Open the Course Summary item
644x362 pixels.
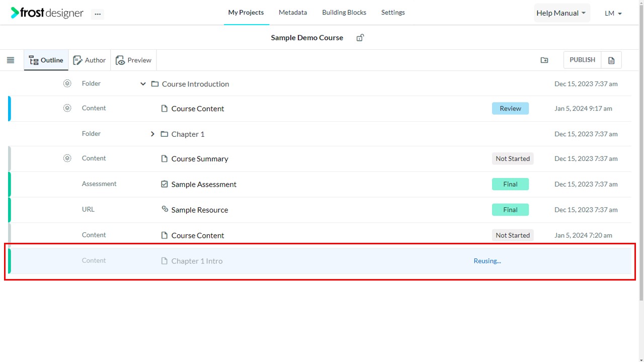200,159
